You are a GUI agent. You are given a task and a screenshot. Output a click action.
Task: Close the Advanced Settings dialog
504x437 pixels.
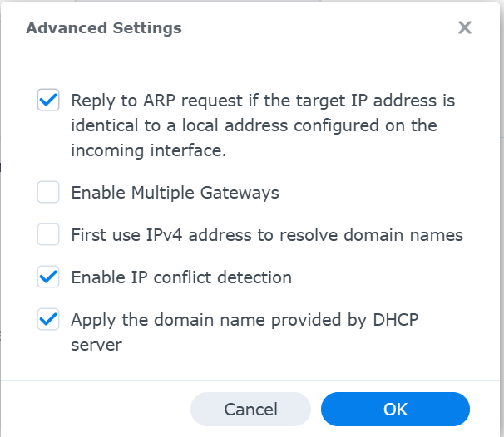[x=465, y=28]
